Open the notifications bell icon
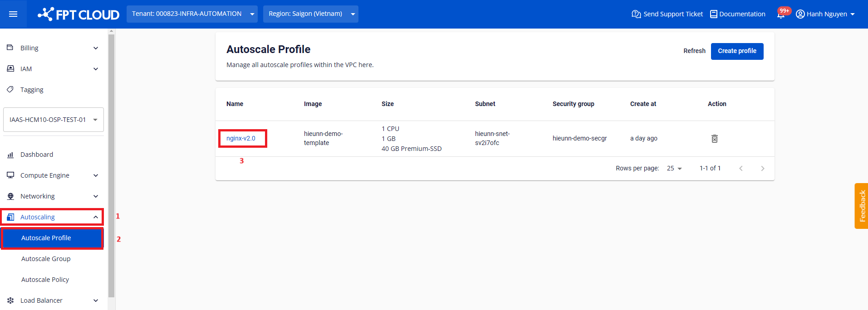868x310 pixels. point(780,15)
